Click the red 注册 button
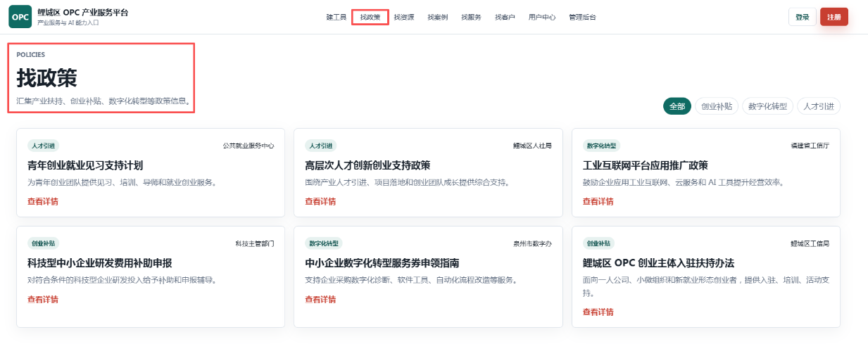The image size is (868, 351). tap(834, 17)
